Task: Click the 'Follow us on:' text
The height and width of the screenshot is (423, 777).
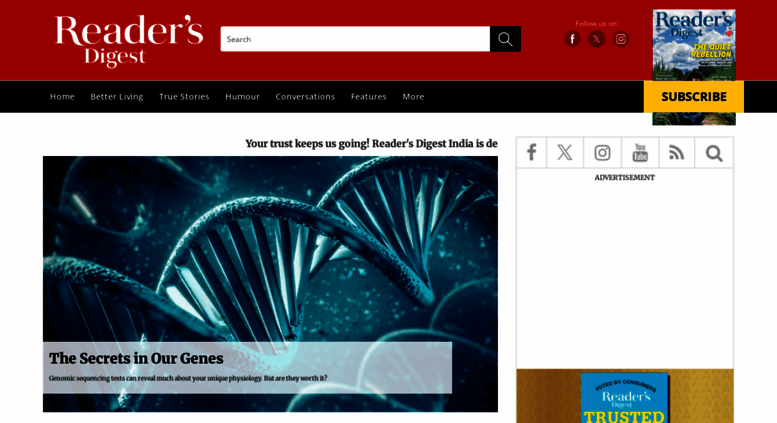Action: pos(597,23)
